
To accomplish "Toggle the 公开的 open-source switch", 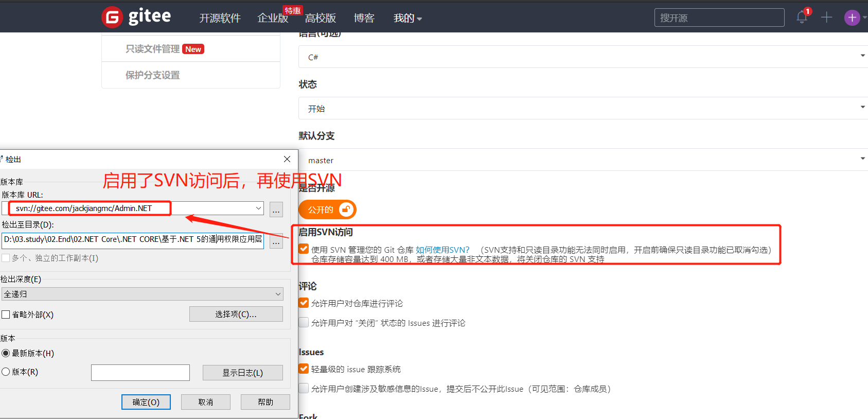I will click(x=327, y=209).
